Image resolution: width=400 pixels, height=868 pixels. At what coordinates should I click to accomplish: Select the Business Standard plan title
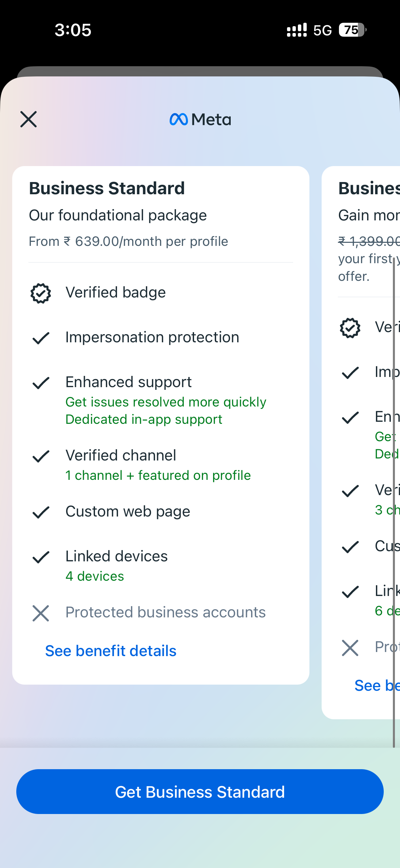pos(107,188)
